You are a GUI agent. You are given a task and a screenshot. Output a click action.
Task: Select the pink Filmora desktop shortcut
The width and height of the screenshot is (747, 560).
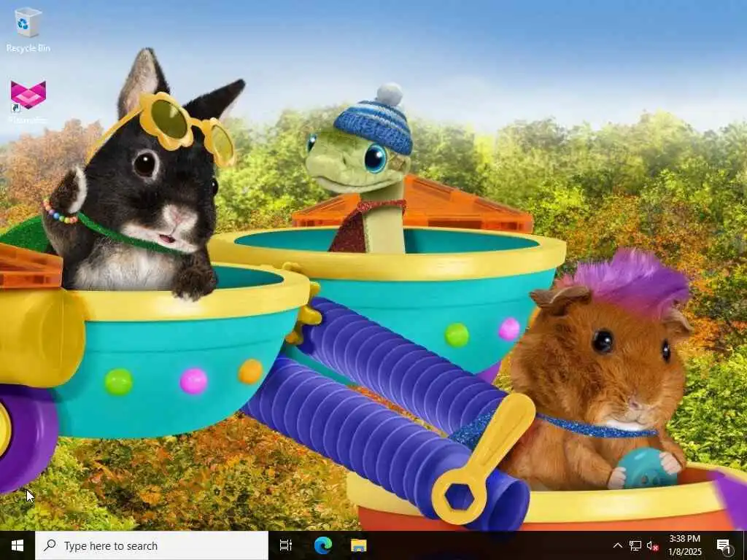pos(28,102)
